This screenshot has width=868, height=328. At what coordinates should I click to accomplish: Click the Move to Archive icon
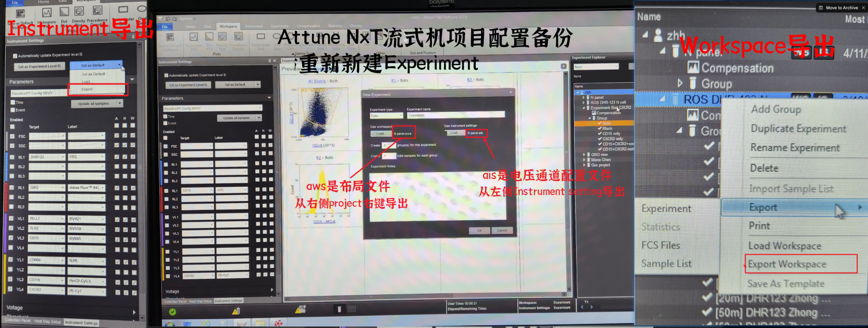(x=821, y=8)
